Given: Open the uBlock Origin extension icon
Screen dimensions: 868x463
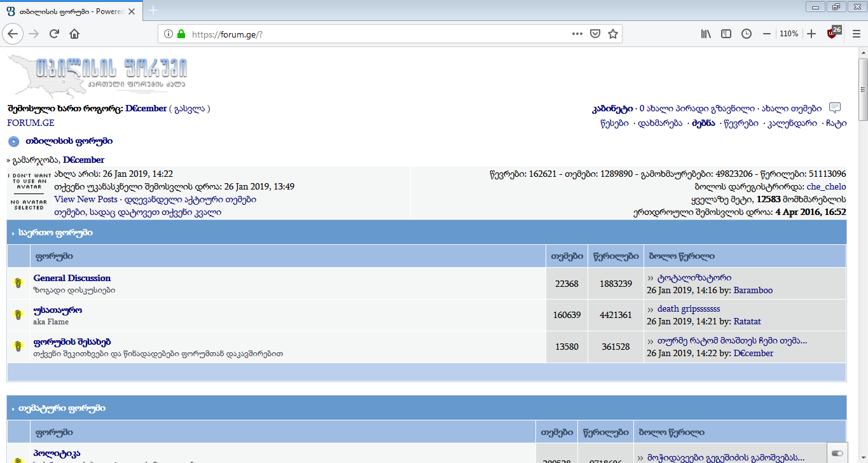Looking at the screenshot, I should coord(834,34).
